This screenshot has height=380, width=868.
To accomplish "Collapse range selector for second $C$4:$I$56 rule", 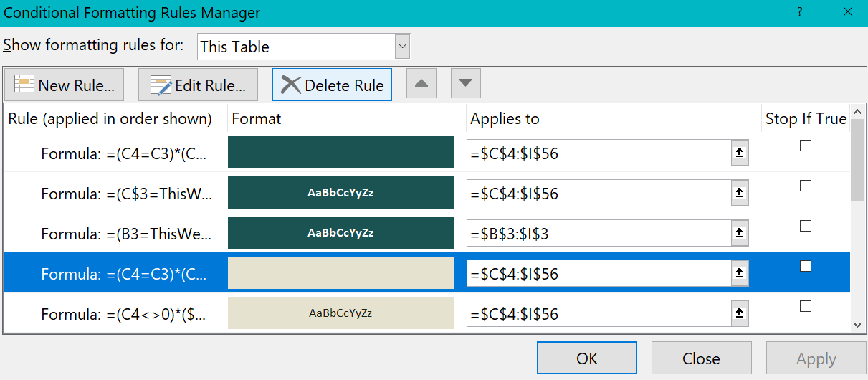I will (x=739, y=193).
